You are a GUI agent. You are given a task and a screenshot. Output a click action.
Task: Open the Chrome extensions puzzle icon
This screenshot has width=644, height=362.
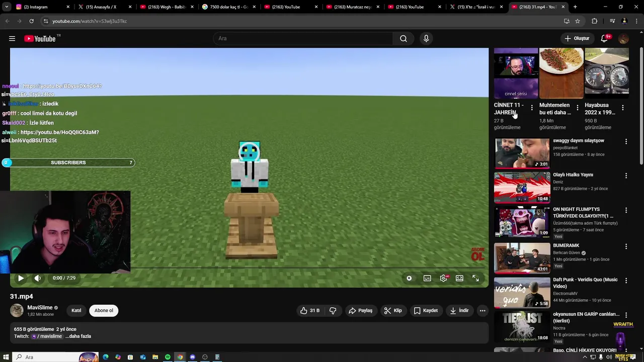(595, 21)
